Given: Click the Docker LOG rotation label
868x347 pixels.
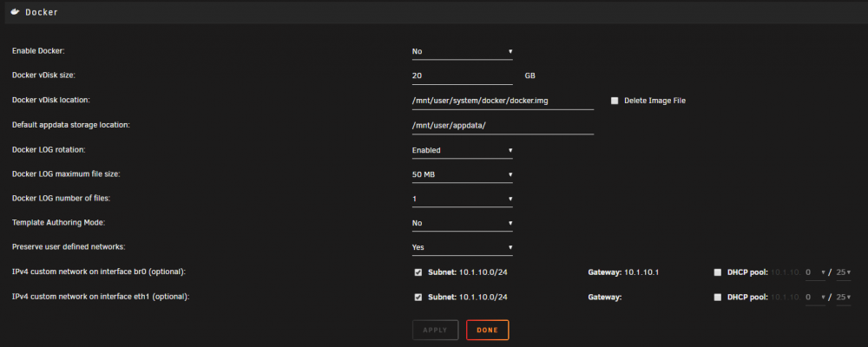Looking at the screenshot, I should click(49, 149).
